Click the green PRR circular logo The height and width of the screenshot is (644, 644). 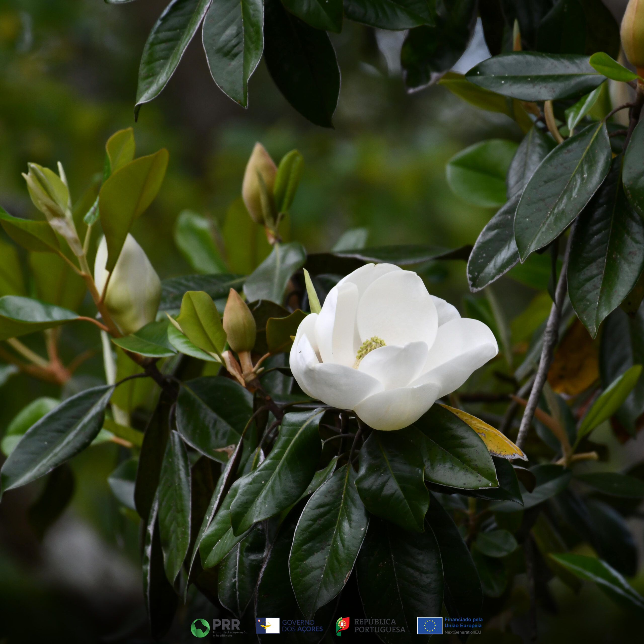tap(200, 628)
